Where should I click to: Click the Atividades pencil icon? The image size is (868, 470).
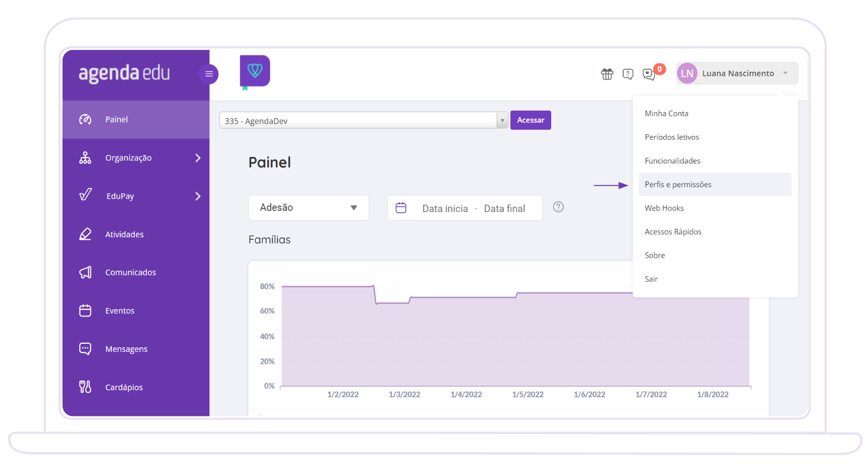(x=85, y=234)
